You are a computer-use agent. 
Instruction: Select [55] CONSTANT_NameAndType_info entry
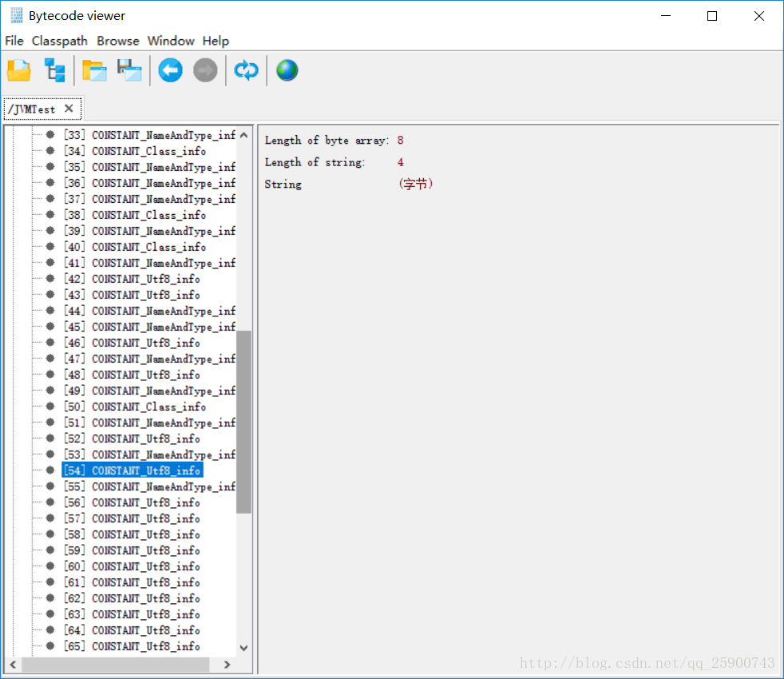coord(149,486)
